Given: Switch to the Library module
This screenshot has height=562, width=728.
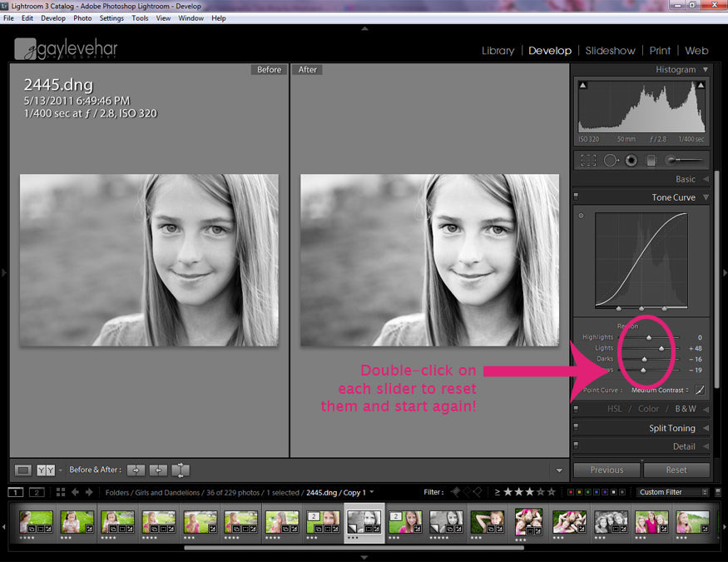Looking at the screenshot, I should tap(498, 51).
